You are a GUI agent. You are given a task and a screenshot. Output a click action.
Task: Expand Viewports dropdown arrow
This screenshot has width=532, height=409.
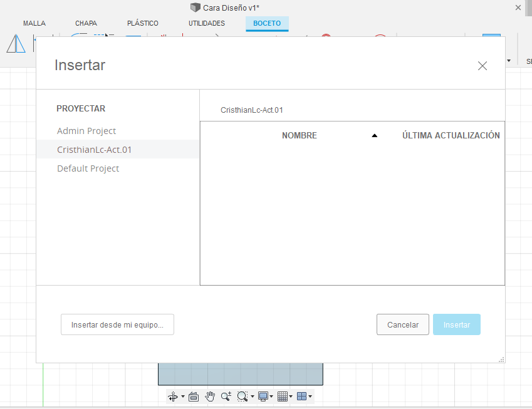pos(310,396)
